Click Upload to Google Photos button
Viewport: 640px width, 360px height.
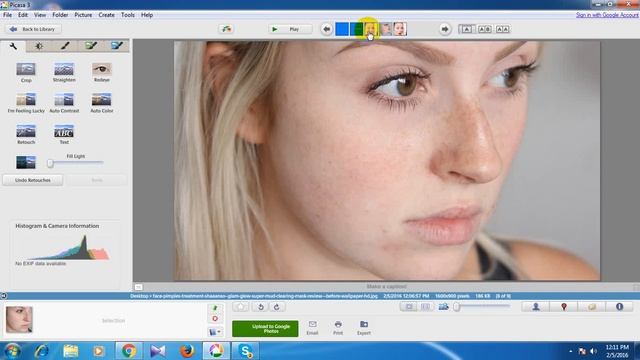[x=265, y=329]
